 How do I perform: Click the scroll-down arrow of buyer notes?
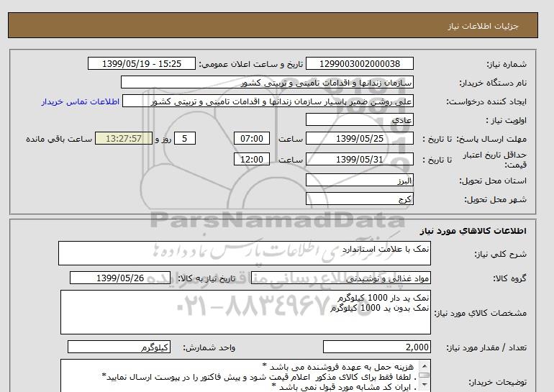(424, 385)
